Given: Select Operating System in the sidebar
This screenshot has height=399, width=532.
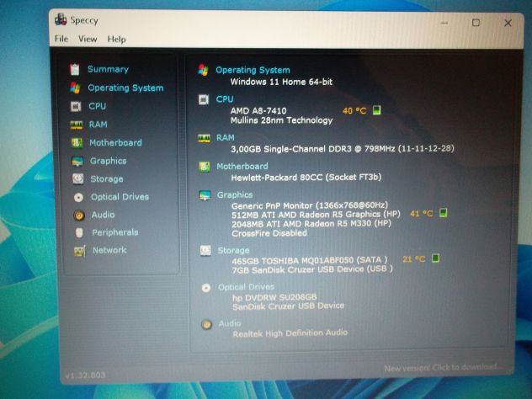Looking at the screenshot, I should tap(125, 88).
